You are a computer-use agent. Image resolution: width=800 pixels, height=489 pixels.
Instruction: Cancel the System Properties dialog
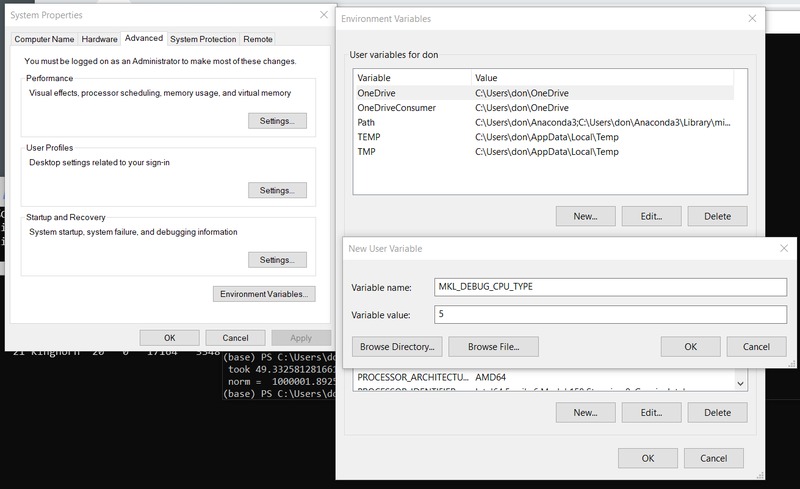[235, 338]
